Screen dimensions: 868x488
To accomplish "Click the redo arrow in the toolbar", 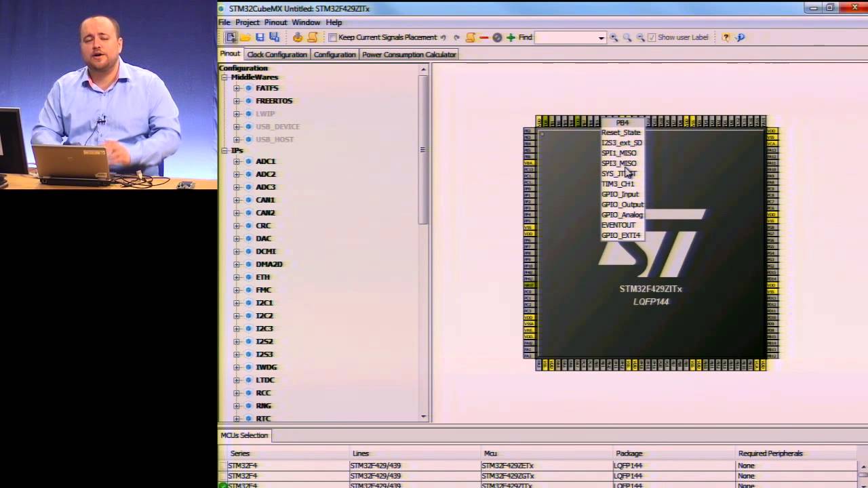I will click(x=456, y=37).
